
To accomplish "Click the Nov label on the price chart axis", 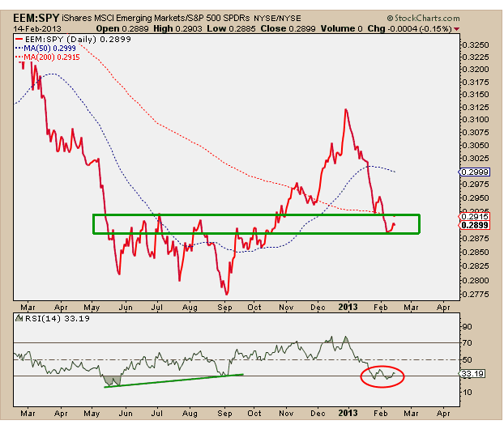I will pyautogui.click(x=286, y=308).
